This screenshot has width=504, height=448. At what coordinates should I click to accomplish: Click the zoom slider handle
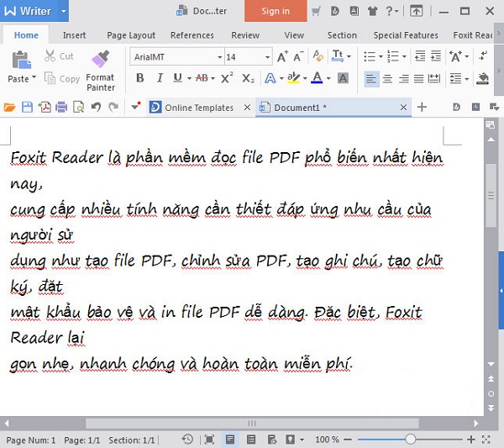coord(410,439)
